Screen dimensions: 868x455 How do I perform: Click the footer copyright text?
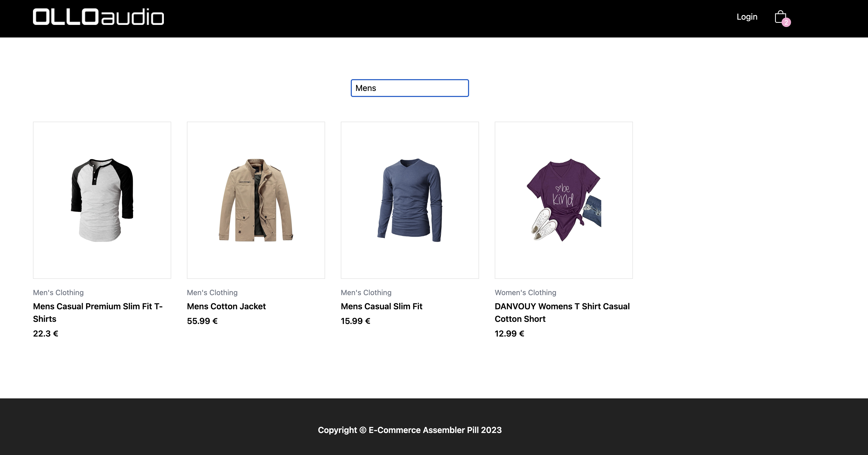click(x=409, y=430)
